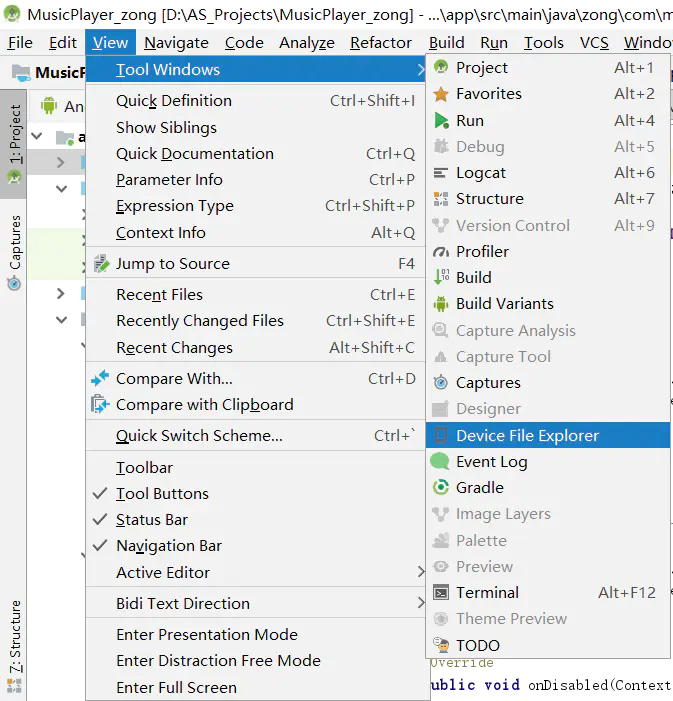The image size is (673, 701).
Task: Click the Favorites star icon
Action: tap(441, 94)
